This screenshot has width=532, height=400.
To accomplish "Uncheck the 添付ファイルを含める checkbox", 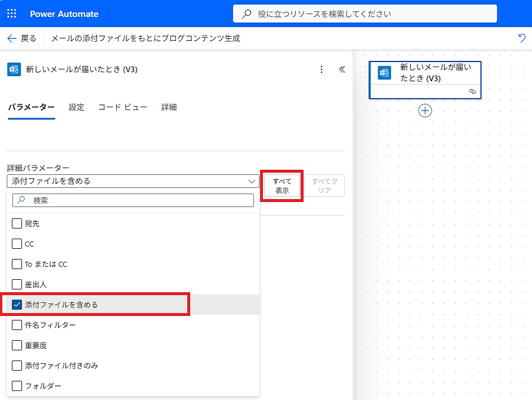I will tap(17, 305).
